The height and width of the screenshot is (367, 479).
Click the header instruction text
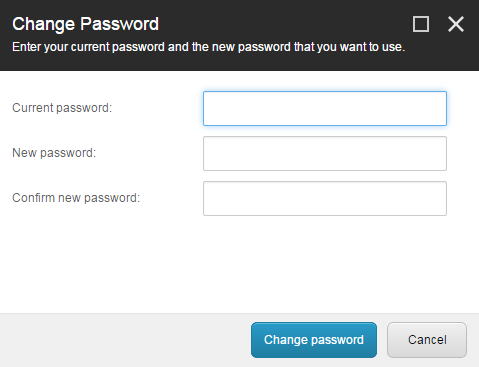point(208,47)
